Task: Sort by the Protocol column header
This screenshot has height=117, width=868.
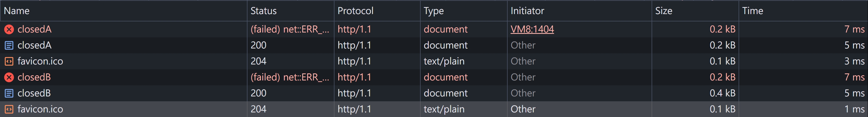Action: pyautogui.click(x=377, y=11)
